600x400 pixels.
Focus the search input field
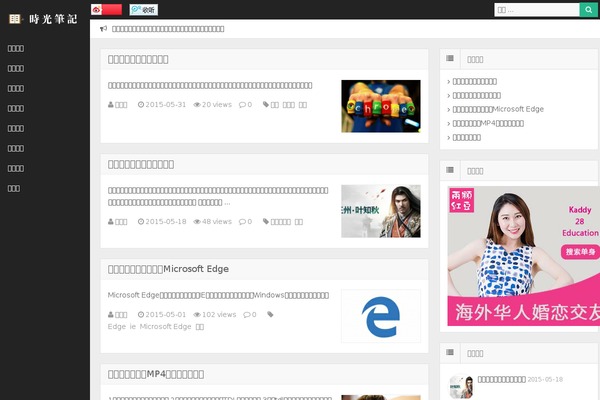[x=537, y=10]
